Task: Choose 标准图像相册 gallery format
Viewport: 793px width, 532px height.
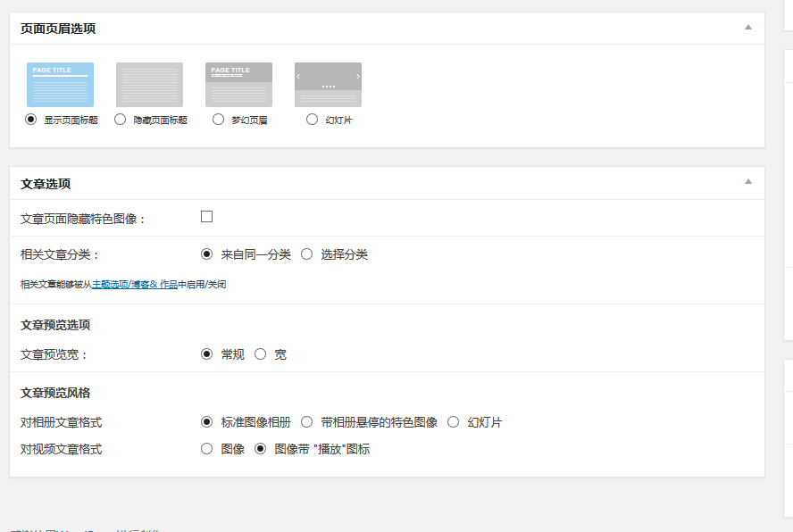Action: [x=207, y=422]
